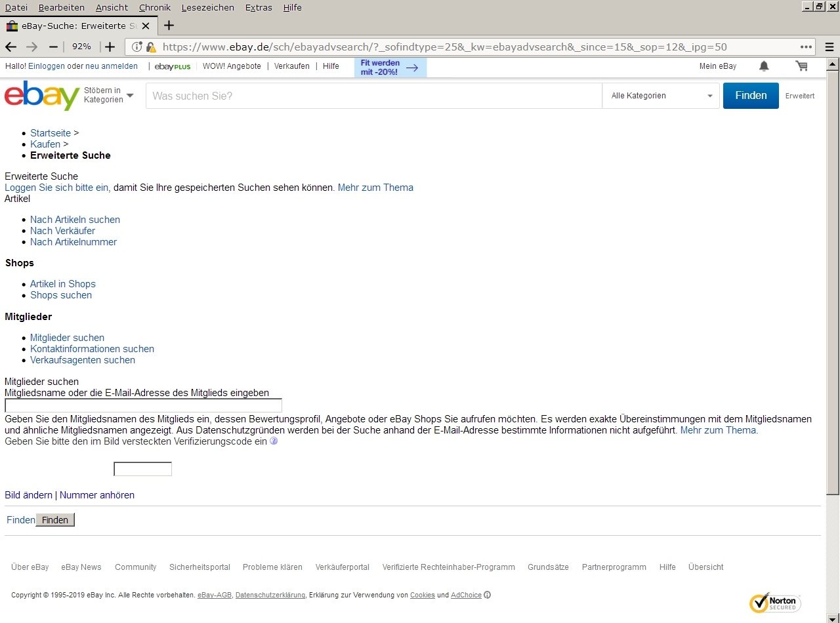
Task: Click the blue Finden search button
Action: pos(751,96)
